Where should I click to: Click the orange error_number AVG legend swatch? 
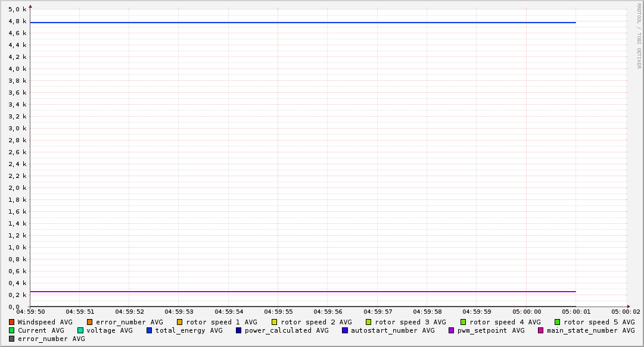click(x=90, y=322)
